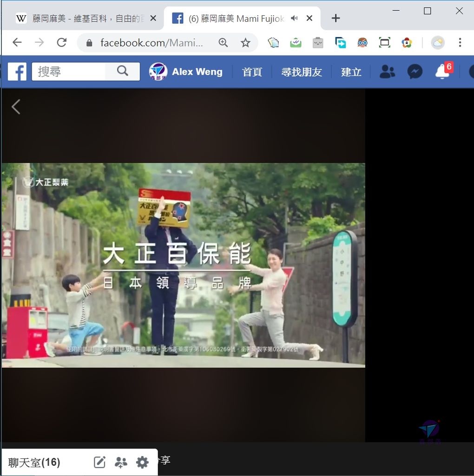Open the colorful flower extension icon
The width and height of the screenshot is (474, 476).
407,42
